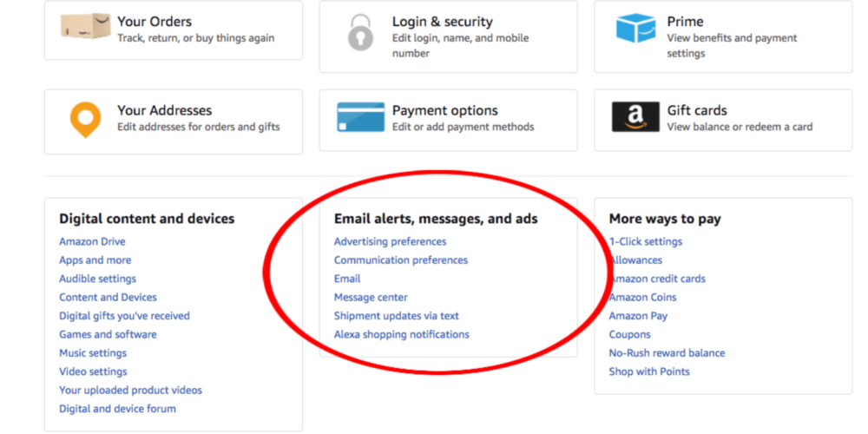Viewport: 868px width, 434px height.
Task: Click the blue Prime box icon
Action: click(635, 28)
